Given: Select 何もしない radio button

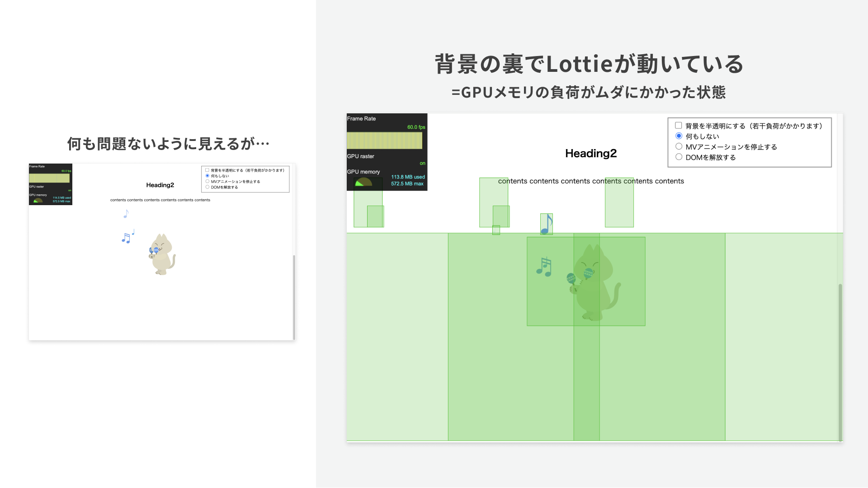Looking at the screenshot, I should pos(679,136).
